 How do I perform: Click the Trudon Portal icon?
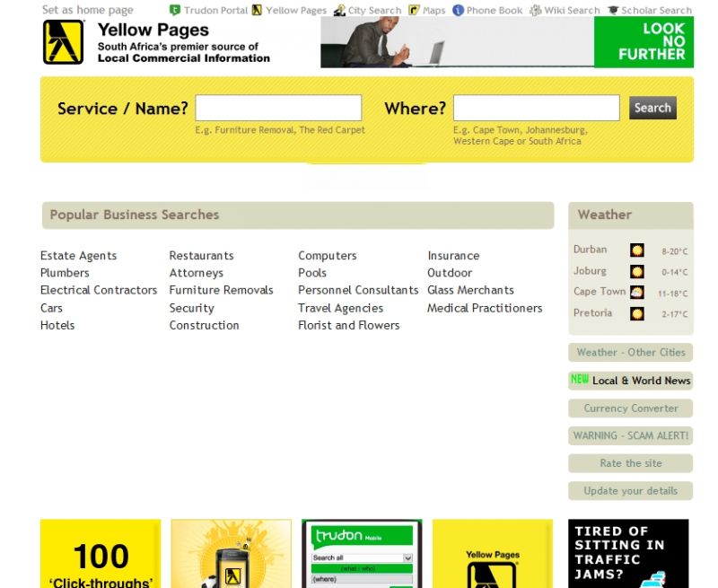point(174,10)
